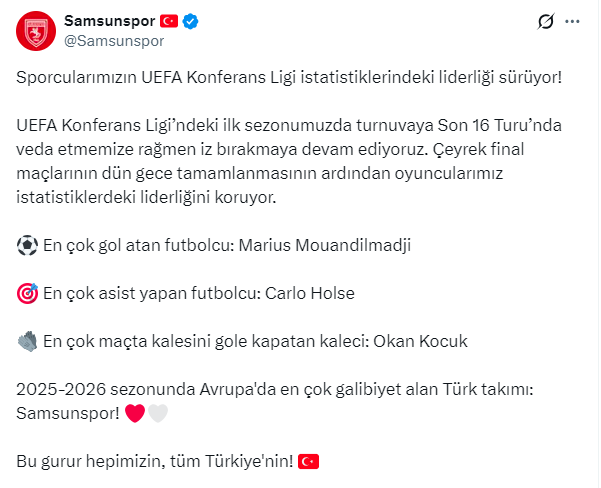
Task: Click the closing line "Bu gurur hepimizin"
Action: pyautogui.click(x=155, y=462)
